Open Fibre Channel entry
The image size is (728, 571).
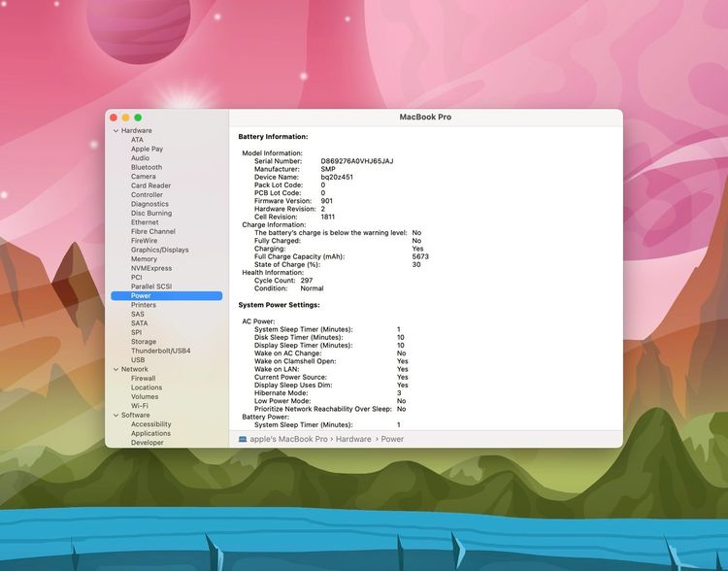point(152,231)
